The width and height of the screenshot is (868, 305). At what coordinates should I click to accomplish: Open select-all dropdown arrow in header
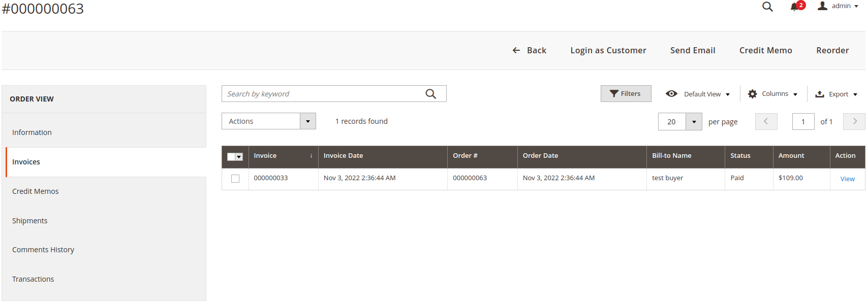(x=239, y=157)
